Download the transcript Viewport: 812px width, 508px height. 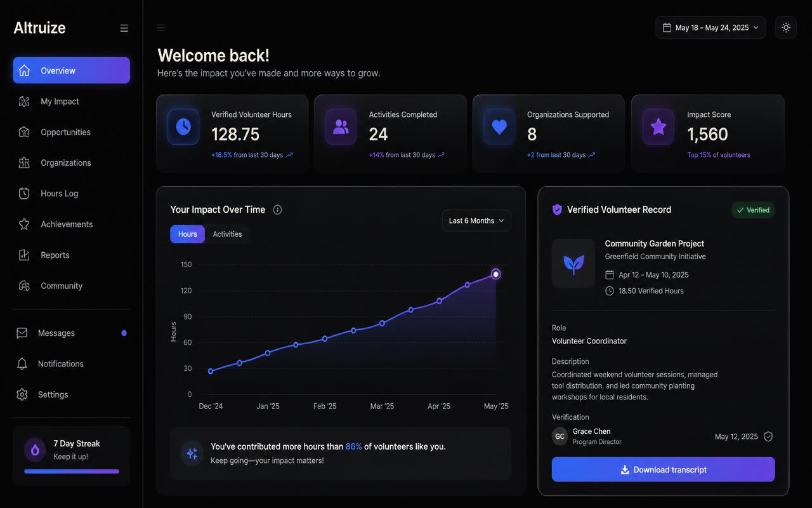point(663,469)
